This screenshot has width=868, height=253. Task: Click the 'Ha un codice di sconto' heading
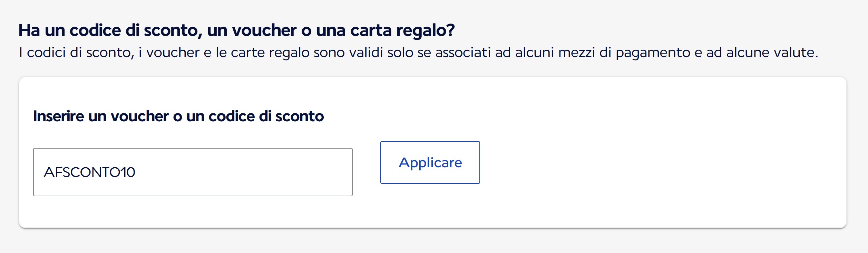(x=236, y=30)
